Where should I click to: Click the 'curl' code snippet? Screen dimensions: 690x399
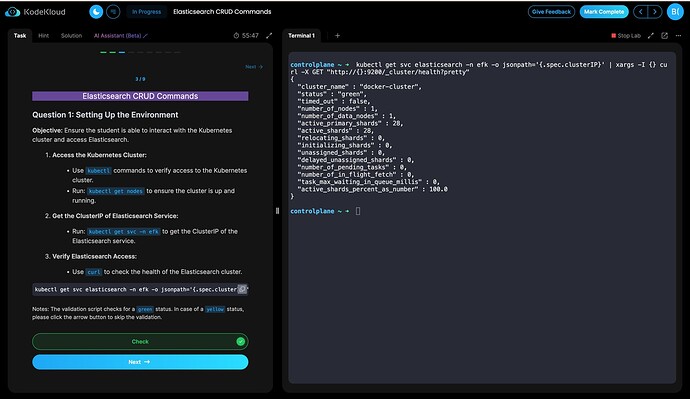[94, 272]
